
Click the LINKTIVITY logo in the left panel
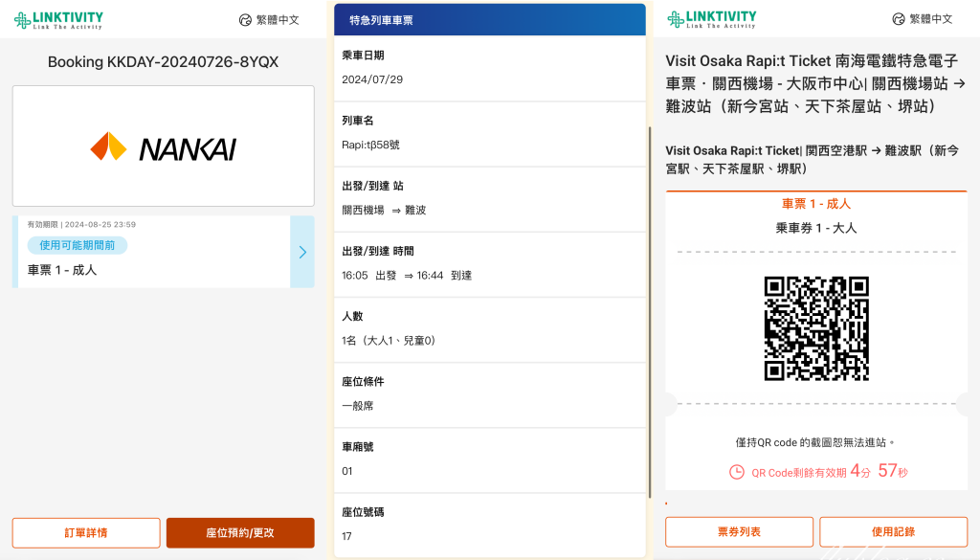[59, 17]
